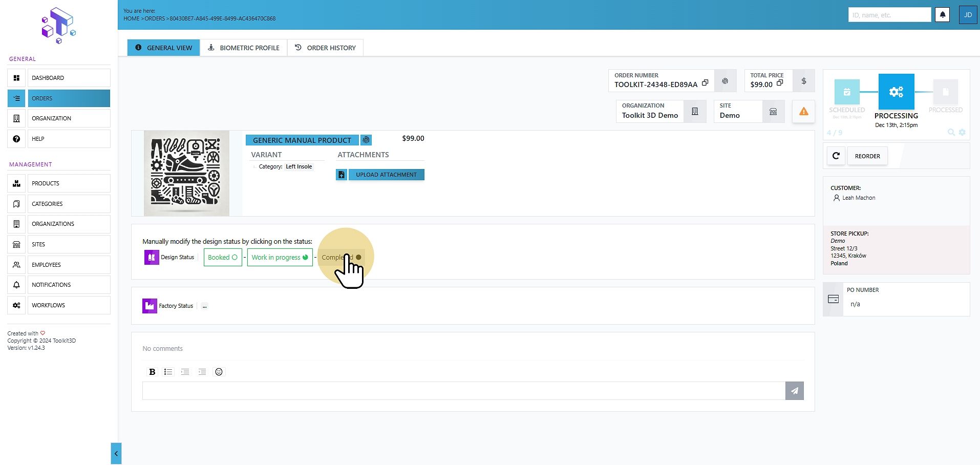980x465 pixels.
Task: Click the fingerprint icon beside order number
Action: click(725, 81)
